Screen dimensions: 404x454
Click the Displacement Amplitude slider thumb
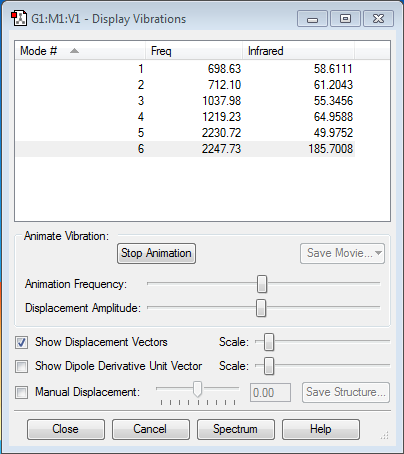click(x=261, y=308)
